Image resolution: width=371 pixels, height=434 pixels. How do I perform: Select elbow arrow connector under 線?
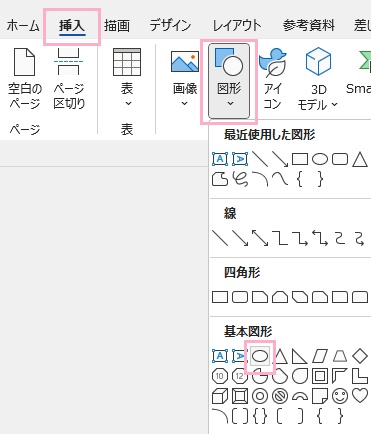300,238
